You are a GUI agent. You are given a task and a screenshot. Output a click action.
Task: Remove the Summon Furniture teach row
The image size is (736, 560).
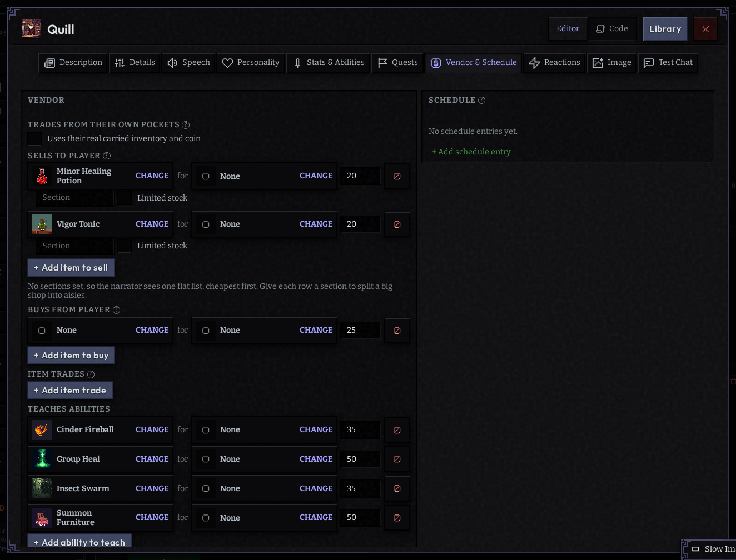pyautogui.click(x=397, y=518)
